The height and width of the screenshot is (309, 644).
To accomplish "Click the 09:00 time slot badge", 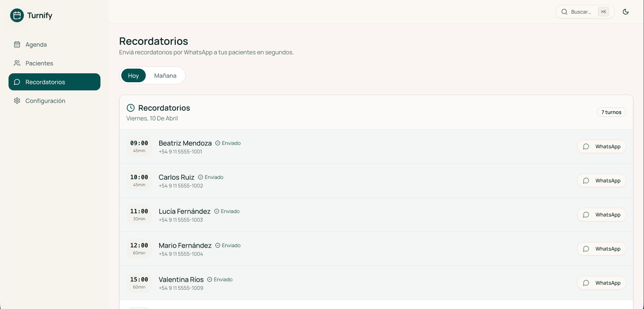I will pos(139,146).
